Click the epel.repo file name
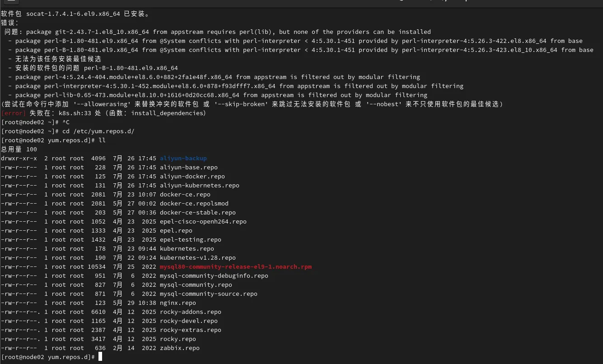The width and height of the screenshot is (603, 364). pos(176,230)
